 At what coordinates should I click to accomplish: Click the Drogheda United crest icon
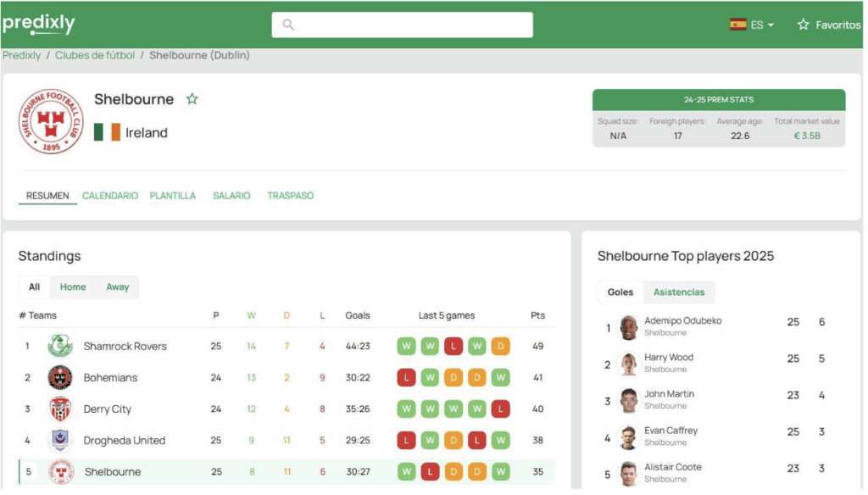[x=60, y=440]
